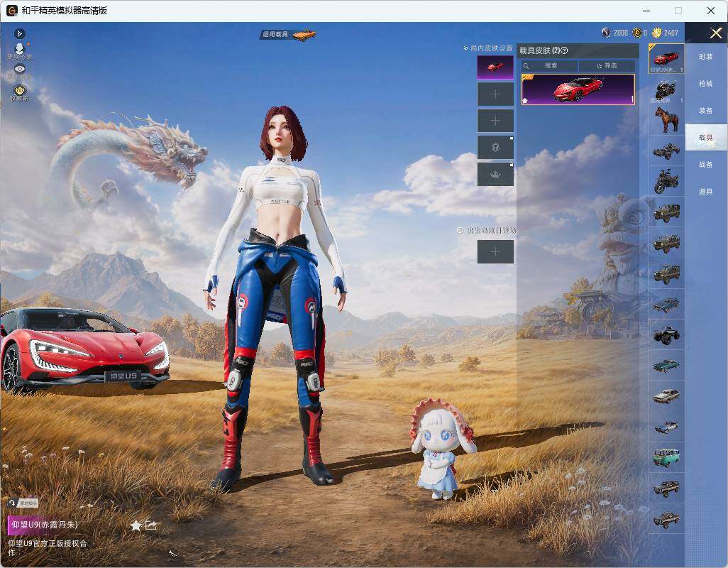
Task: Open the 装备 tab
Action: tap(706, 111)
